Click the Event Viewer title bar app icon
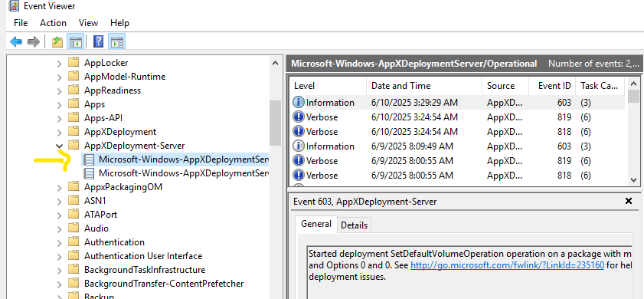The image size is (644, 299). pyautogui.click(x=14, y=6)
